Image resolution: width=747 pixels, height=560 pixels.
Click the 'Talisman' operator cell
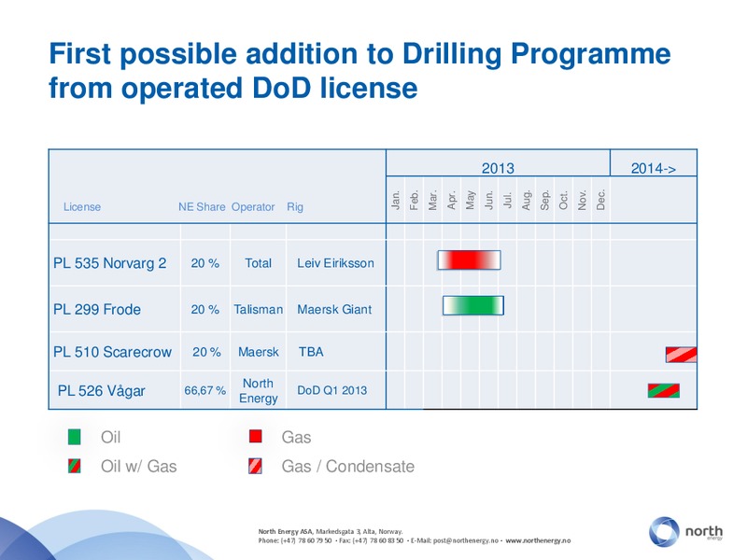coord(259,310)
